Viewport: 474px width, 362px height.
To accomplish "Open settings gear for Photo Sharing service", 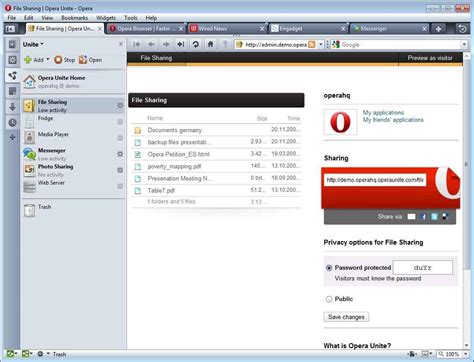I will coord(120,170).
